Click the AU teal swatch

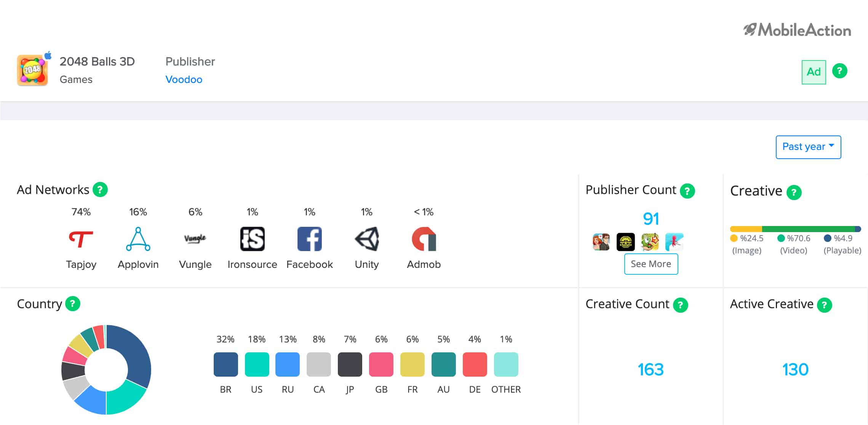tap(444, 365)
